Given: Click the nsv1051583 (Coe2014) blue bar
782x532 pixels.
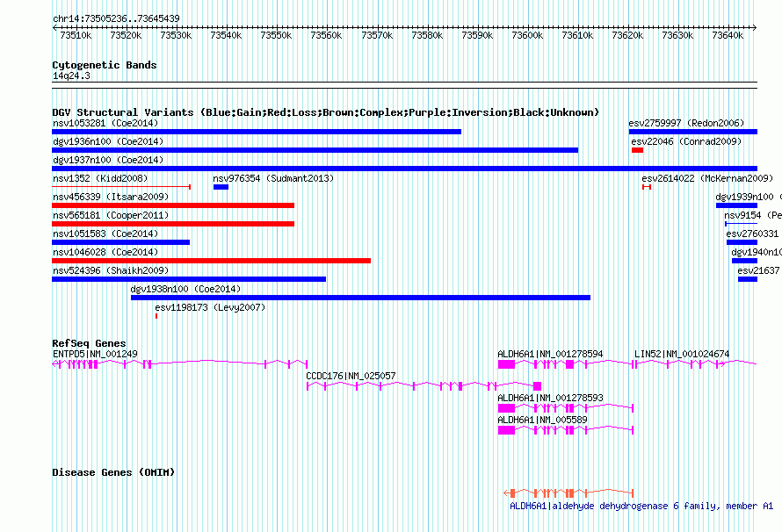Looking at the screenshot, I should point(120,242).
